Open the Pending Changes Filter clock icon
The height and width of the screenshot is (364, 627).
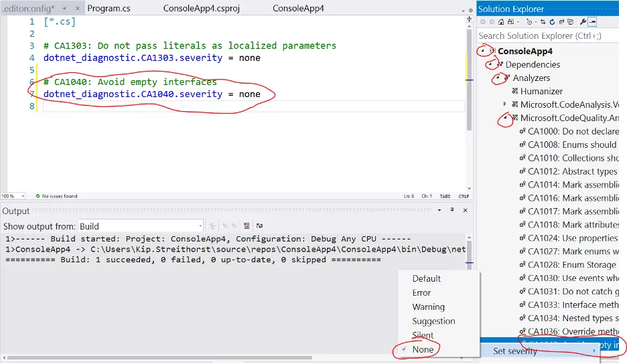pyautogui.click(x=529, y=22)
